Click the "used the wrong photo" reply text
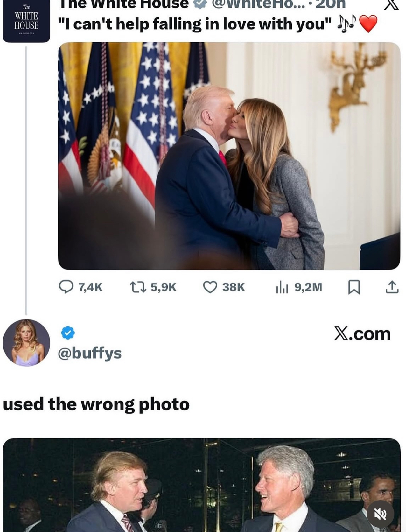Screen dimensions: 406x532 point(96,404)
